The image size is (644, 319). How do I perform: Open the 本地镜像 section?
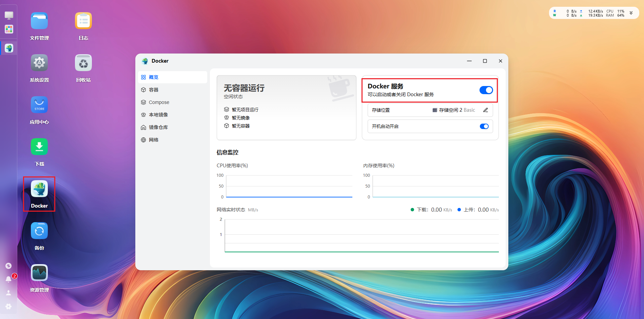coord(173,115)
